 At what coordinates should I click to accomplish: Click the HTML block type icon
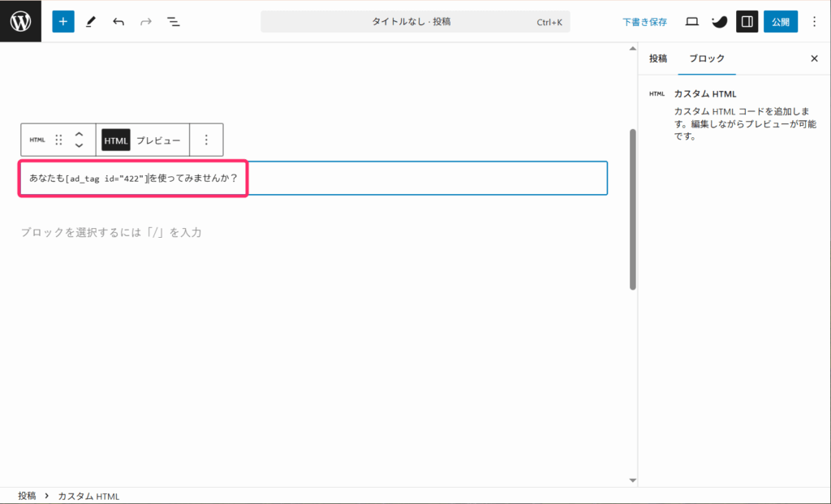click(37, 140)
